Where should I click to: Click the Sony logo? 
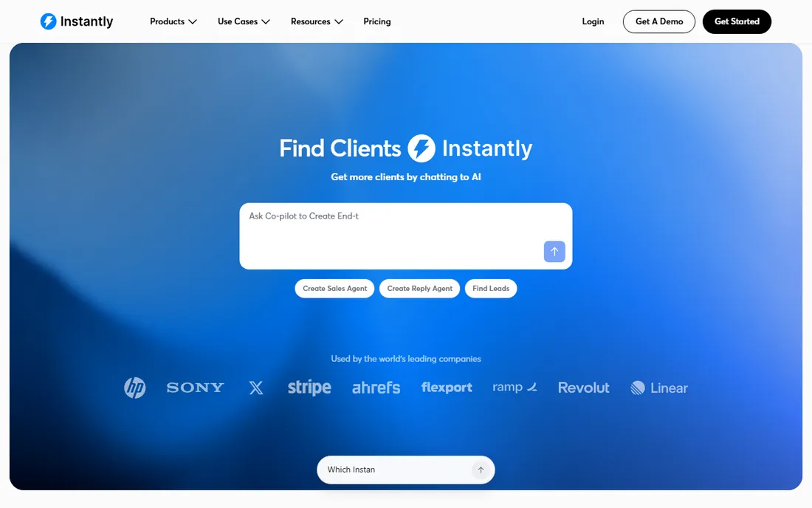click(x=195, y=388)
